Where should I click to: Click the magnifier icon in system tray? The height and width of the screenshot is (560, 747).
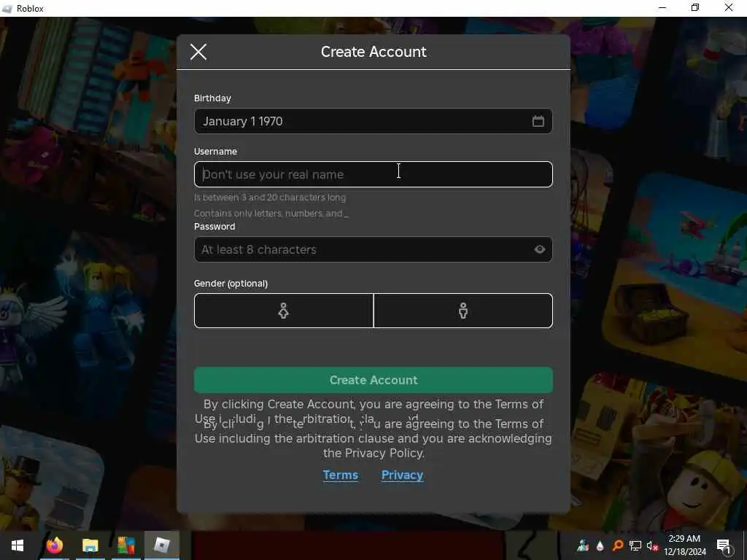617,545
